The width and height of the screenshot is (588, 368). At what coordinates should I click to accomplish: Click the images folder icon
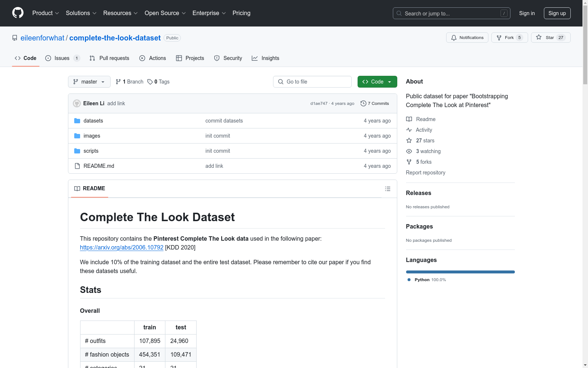pyautogui.click(x=77, y=136)
